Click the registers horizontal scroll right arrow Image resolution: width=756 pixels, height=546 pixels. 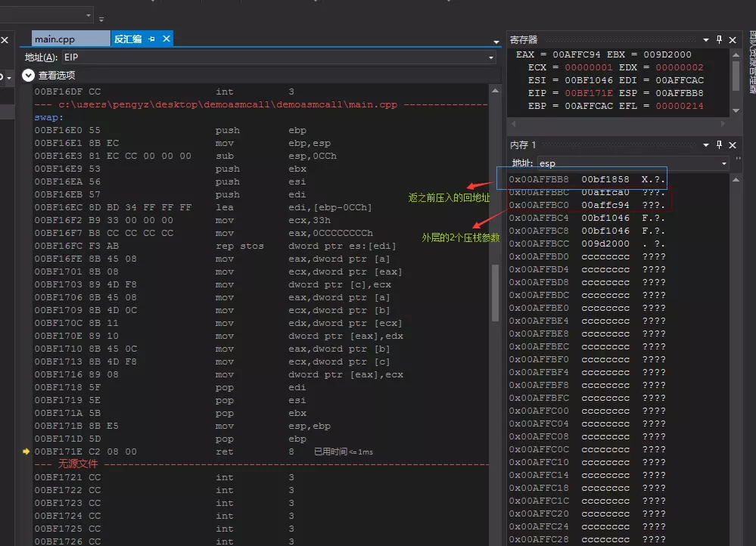[x=722, y=124]
